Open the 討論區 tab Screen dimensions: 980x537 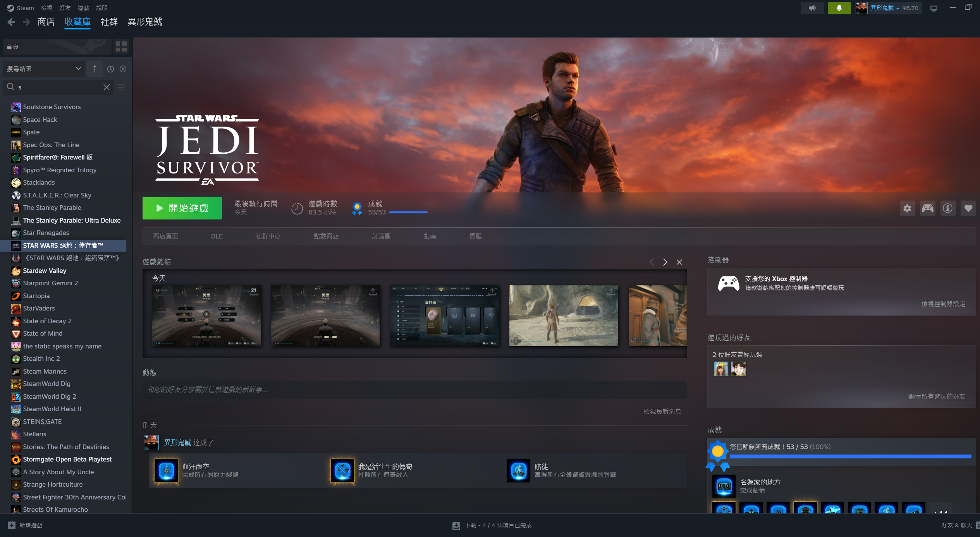pyautogui.click(x=381, y=236)
